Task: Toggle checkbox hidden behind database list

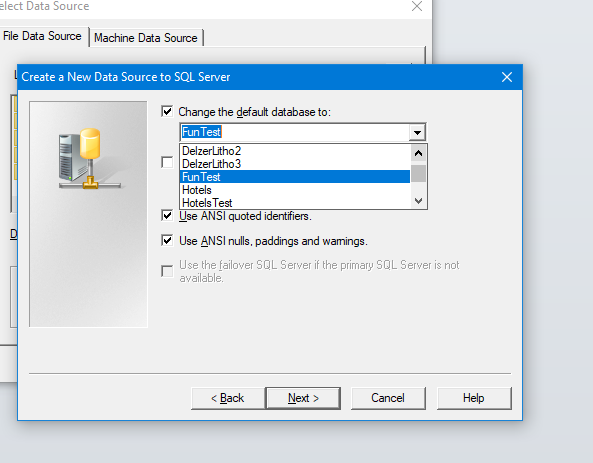Action: coord(167,162)
